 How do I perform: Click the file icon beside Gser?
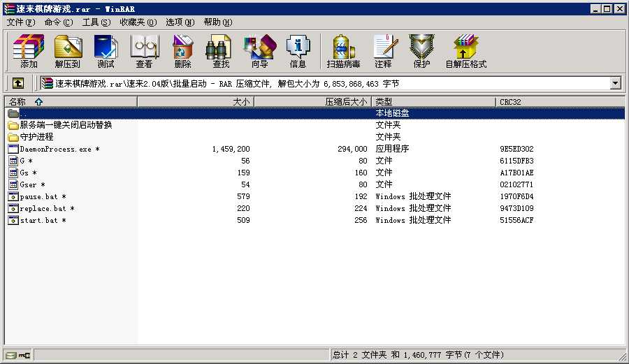pyautogui.click(x=13, y=184)
